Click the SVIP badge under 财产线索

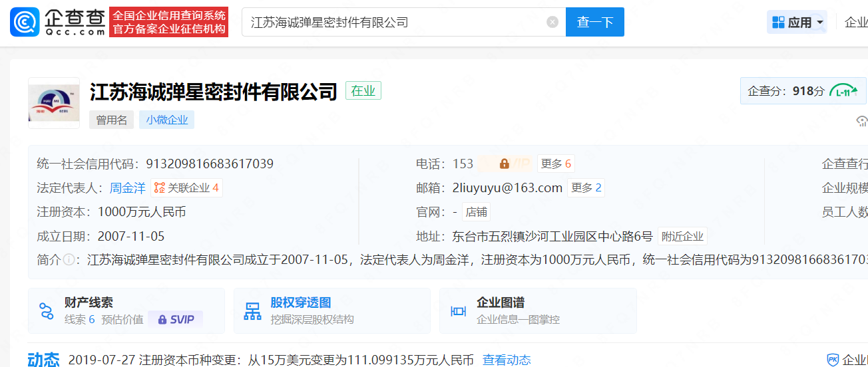[176, 320]
